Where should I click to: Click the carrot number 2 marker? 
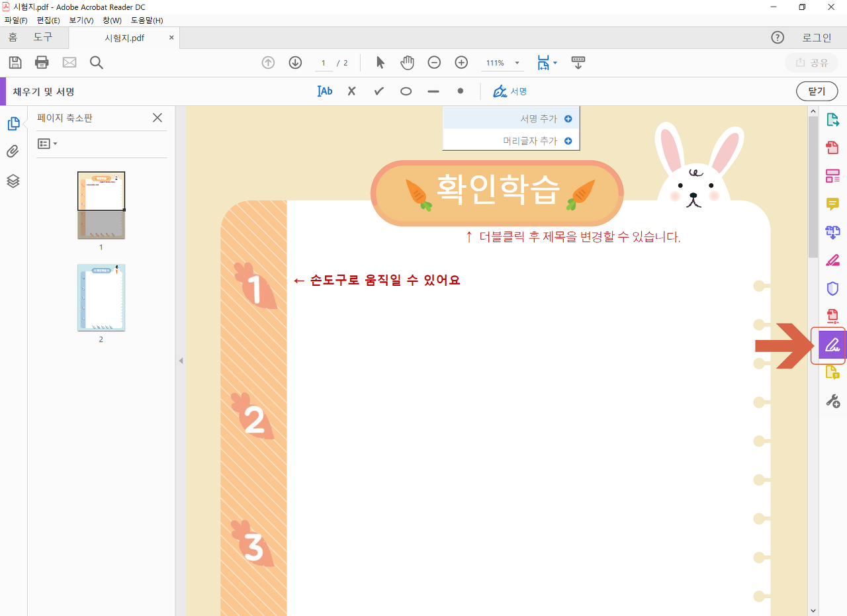[x=253, y=416]
